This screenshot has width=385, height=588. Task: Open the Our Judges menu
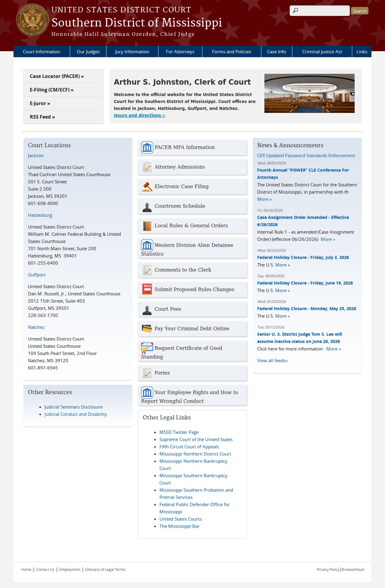pos(88,51)
